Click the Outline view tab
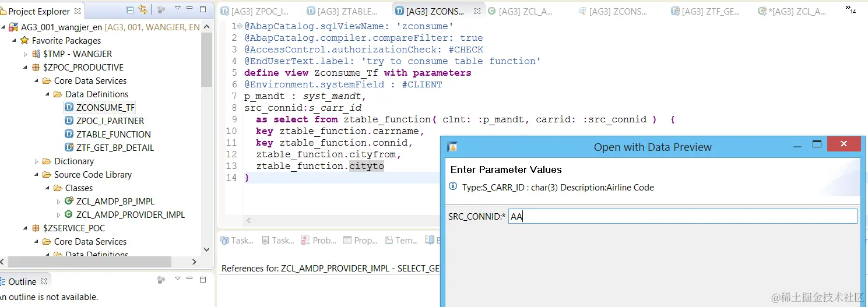The height and width of the screenshot is (307, 868). pos(23,281)
